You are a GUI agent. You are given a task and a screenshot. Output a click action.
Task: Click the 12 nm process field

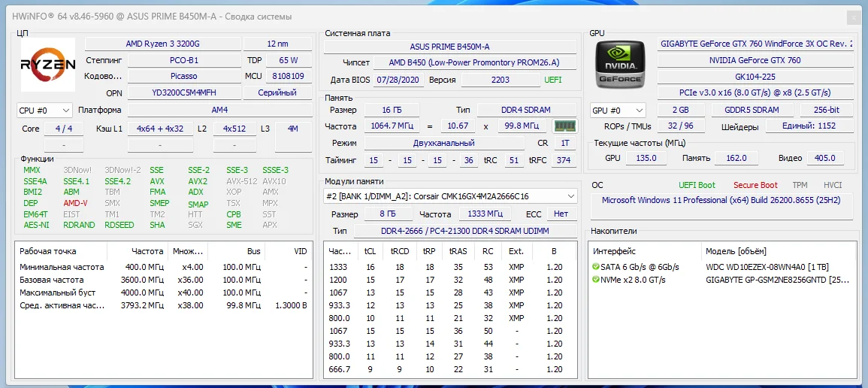point(277,44)
